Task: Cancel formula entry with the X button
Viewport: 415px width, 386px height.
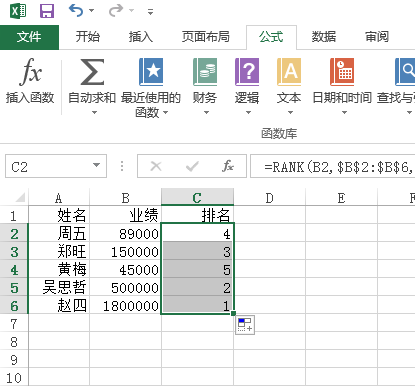Action: coord(156,166)
